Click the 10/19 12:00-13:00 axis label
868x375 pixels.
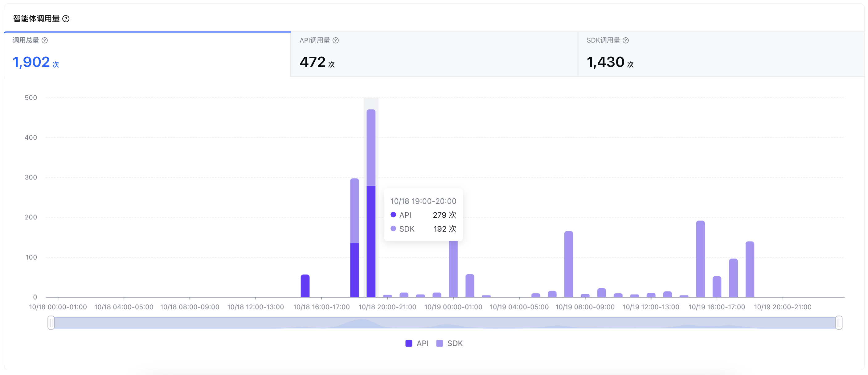[651, 307]
